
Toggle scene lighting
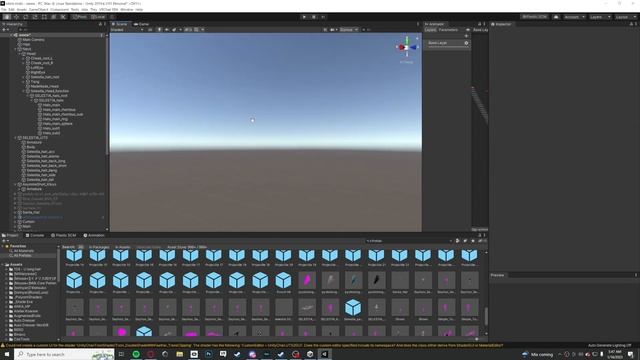159,30
